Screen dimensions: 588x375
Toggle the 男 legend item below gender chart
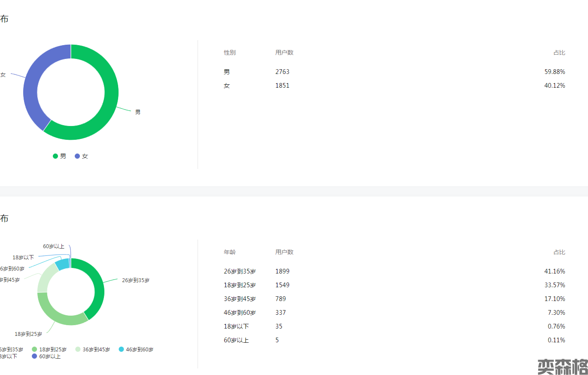tap(59, 156)
